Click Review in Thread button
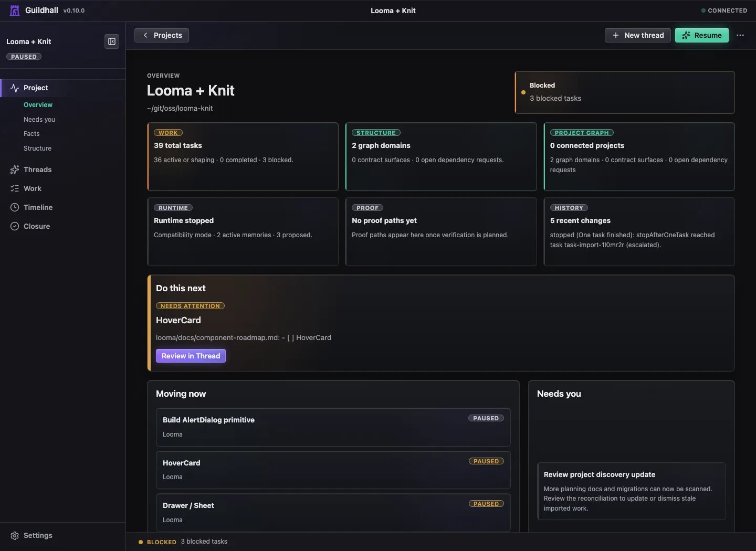This screenshot has width=756, height=551. click(191, 356)
